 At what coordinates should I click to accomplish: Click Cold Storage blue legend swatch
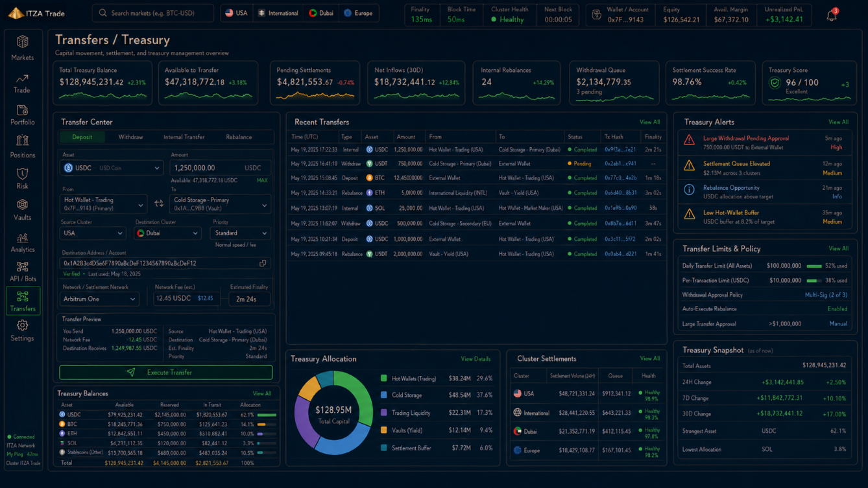[384, 395]
